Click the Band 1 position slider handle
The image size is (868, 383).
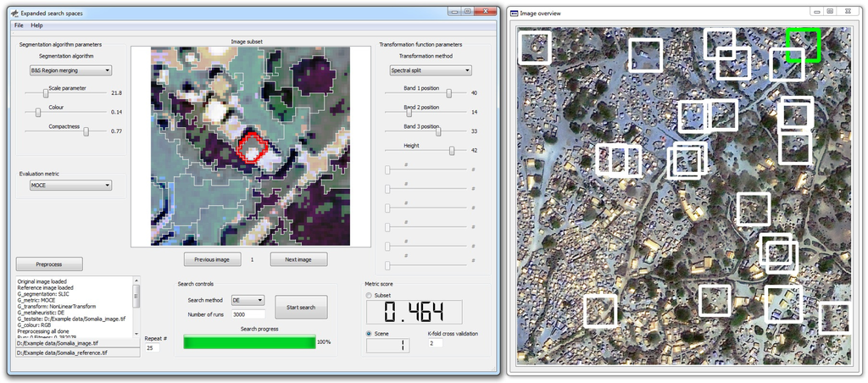tap(448, 92)
